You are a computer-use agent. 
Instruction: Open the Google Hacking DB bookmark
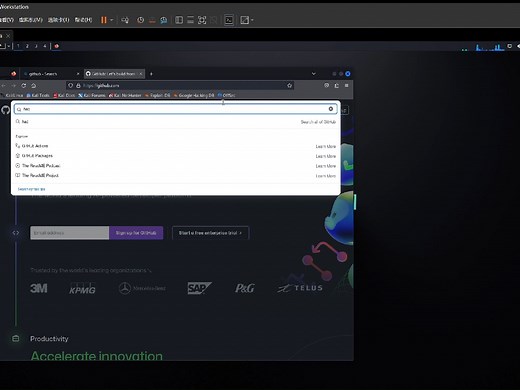pyautogui.click(x=194, y=95)
